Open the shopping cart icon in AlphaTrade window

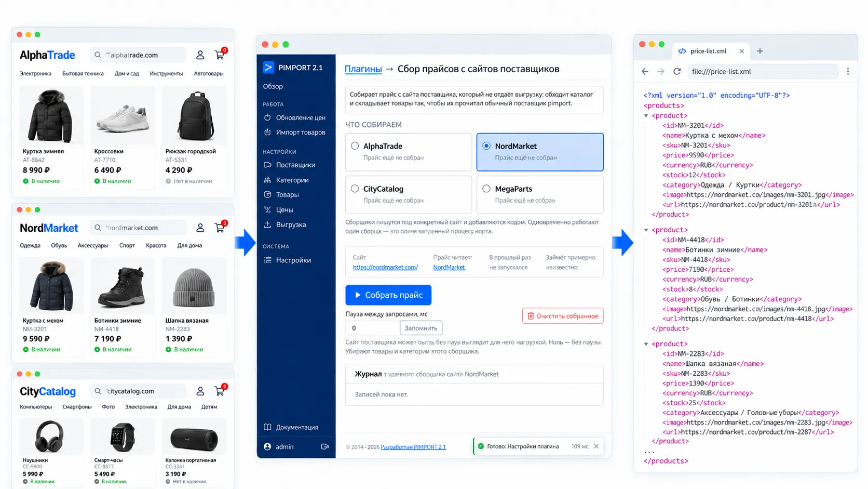coord(220,55)
